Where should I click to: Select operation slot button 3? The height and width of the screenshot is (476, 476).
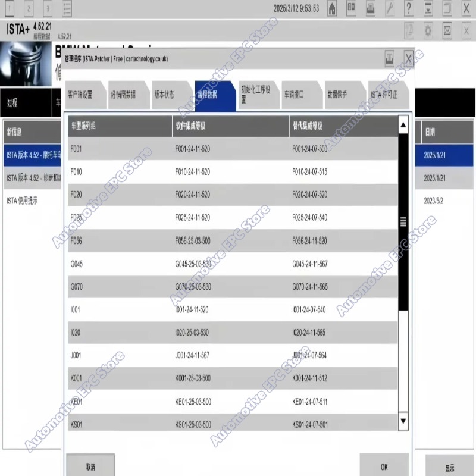pyautogui.click(x=48, y=8)
